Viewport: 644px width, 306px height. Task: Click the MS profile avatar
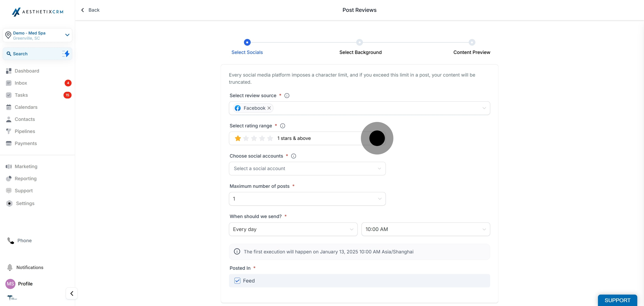pos(10,284)
